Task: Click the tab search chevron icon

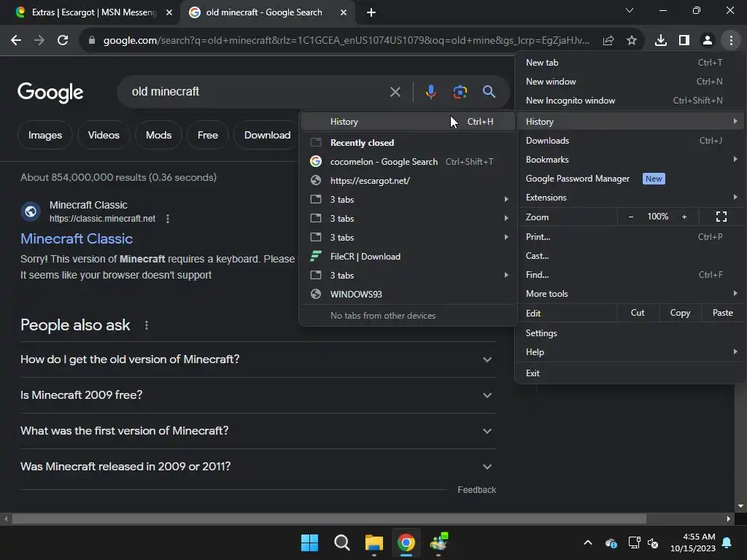Action: 630,10
